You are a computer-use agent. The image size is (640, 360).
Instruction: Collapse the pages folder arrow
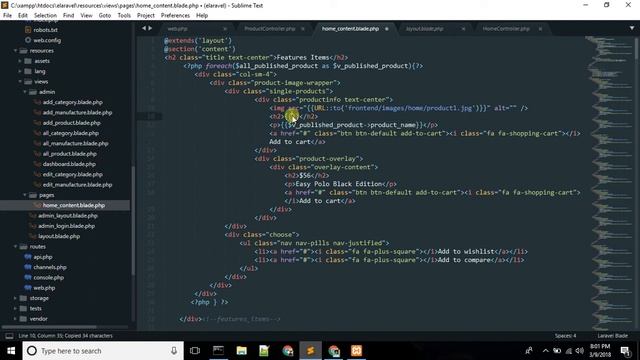pos(24,195)
